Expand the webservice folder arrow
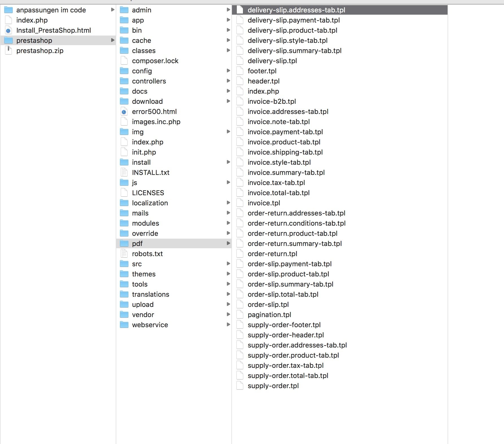This screenshot has width=504, height=444. pos(228,325)
